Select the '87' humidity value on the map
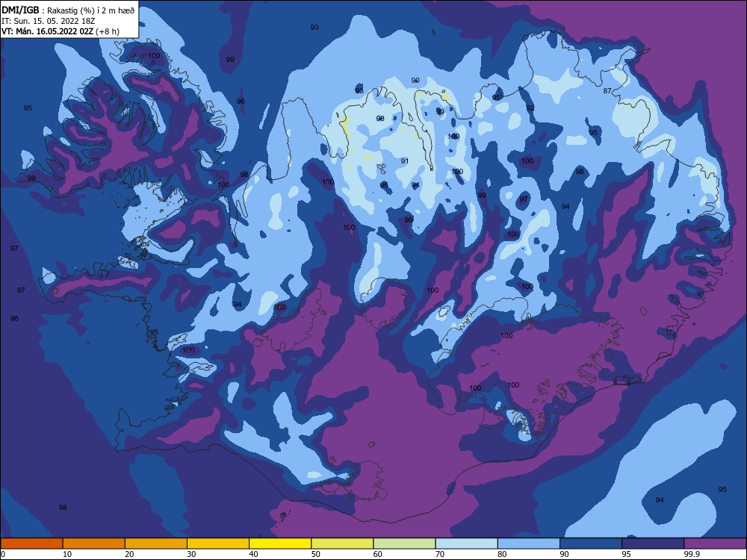Screen dimensions: 747x560 [x=607, y=91]
